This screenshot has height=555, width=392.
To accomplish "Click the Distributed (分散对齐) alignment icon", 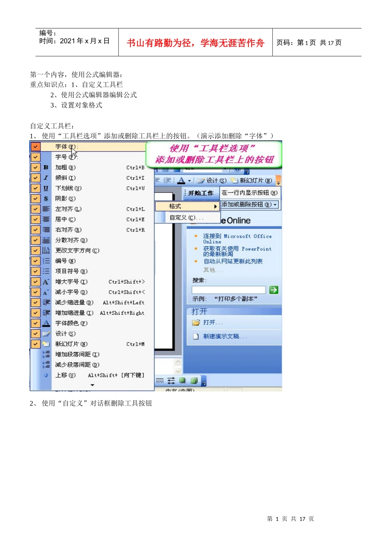I will click(x=46, y=240).
